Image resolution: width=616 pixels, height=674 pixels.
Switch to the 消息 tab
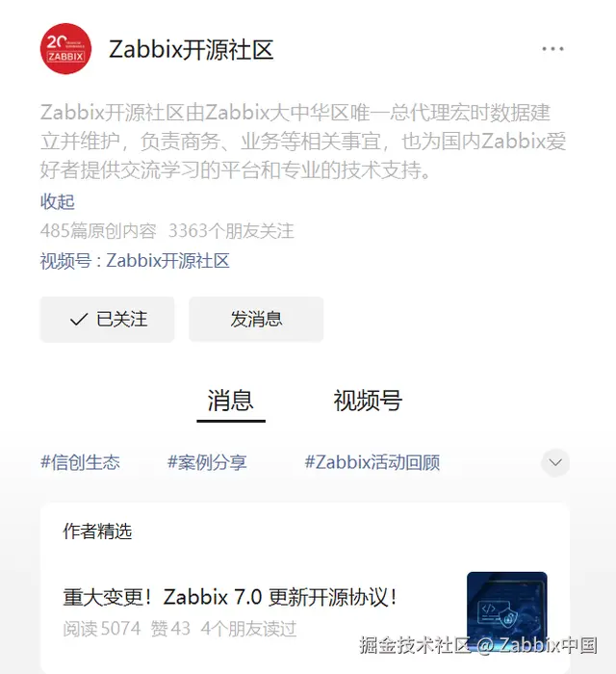pyautogui.click(x=231, y=401)
